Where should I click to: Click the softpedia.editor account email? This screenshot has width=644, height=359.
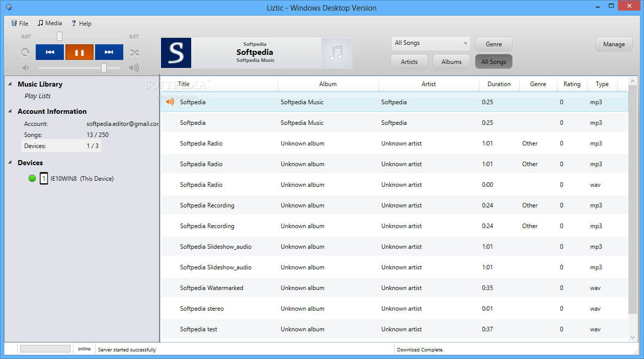123,124
